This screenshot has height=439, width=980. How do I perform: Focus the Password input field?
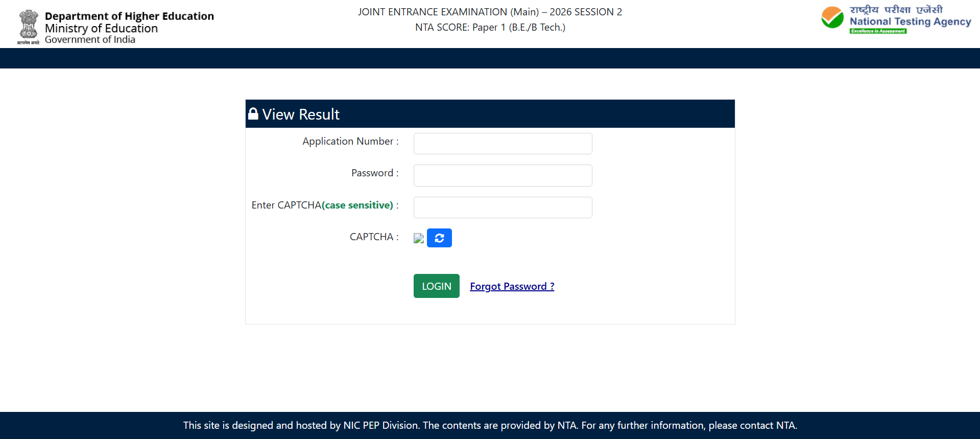(503, 175)
